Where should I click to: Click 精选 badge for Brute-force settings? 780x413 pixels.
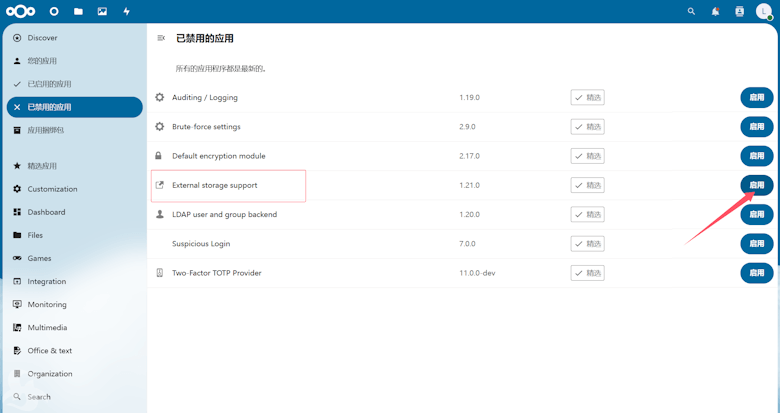587,127
